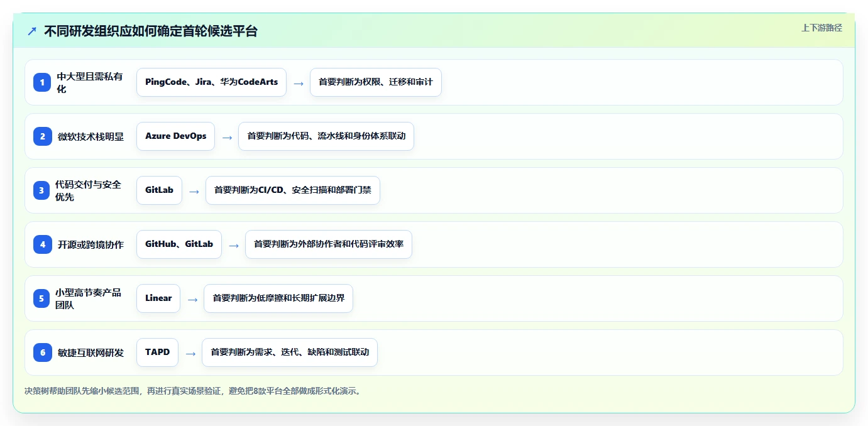This screenshot has height=426, width=868.
Task: Click 首要判断为外部协作者和代码评审效率 box
Action: [329, 244]
